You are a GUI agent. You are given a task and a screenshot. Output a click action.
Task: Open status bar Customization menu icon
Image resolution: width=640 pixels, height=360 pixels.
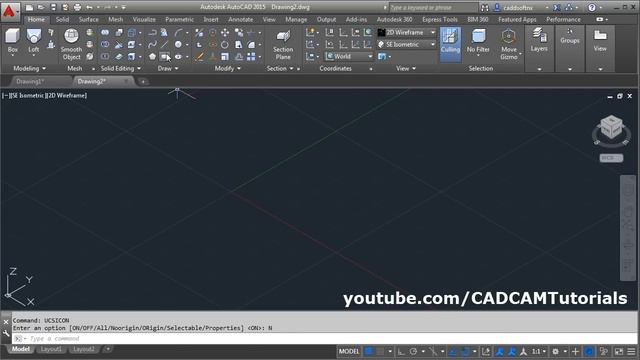click(631, 351)
